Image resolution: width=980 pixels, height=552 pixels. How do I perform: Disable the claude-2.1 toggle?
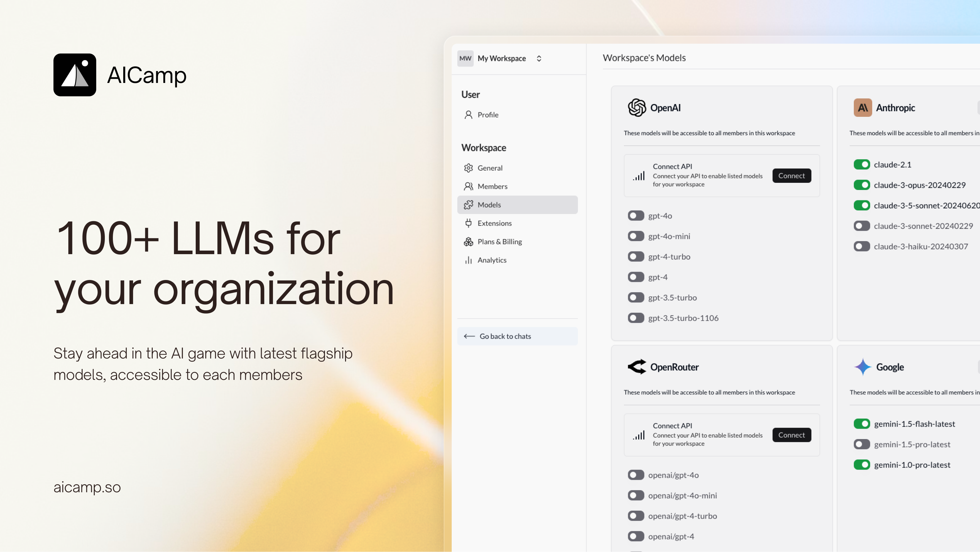862,164
